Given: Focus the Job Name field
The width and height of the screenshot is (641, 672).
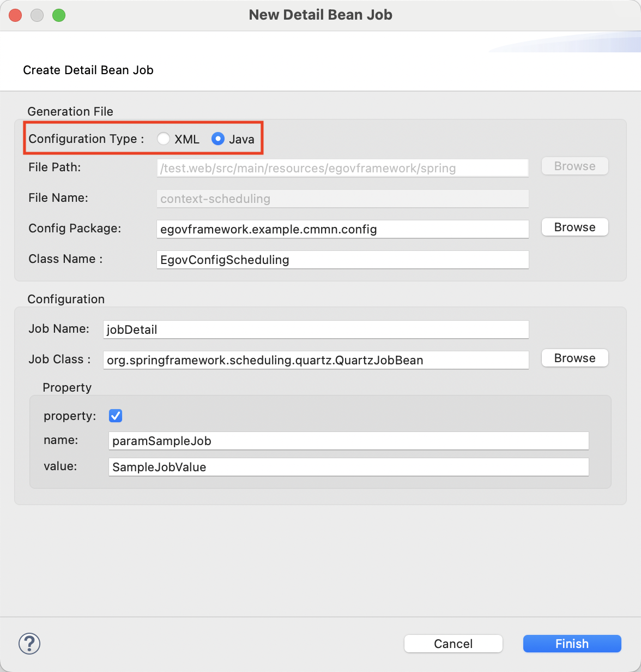Looking at the screenshot, I should click(x=316, y=329).
